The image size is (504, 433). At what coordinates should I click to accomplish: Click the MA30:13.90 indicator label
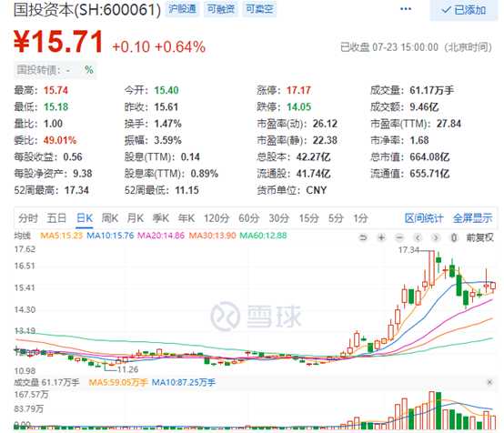click(212, 236)
